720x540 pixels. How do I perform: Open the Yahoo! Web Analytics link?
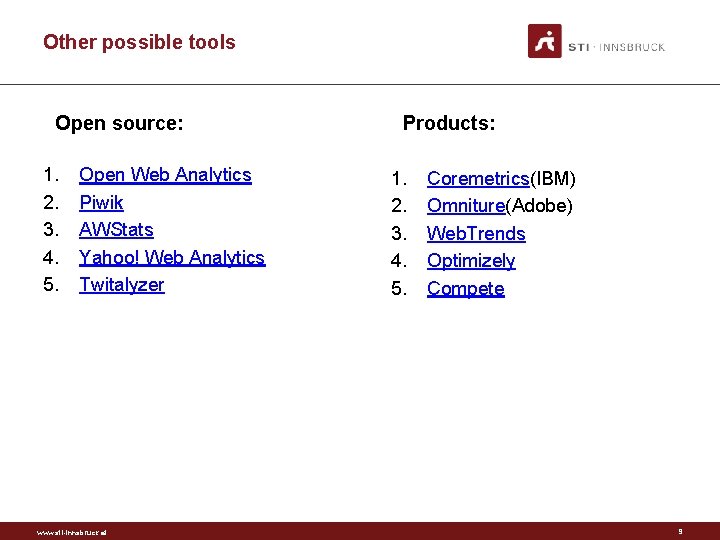click(x=172, y=257)
